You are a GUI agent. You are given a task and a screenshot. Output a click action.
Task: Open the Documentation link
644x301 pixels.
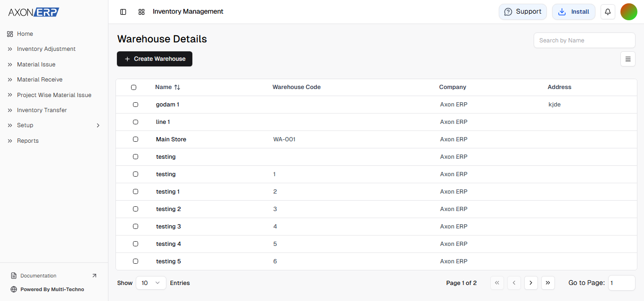tap(38, 276)
